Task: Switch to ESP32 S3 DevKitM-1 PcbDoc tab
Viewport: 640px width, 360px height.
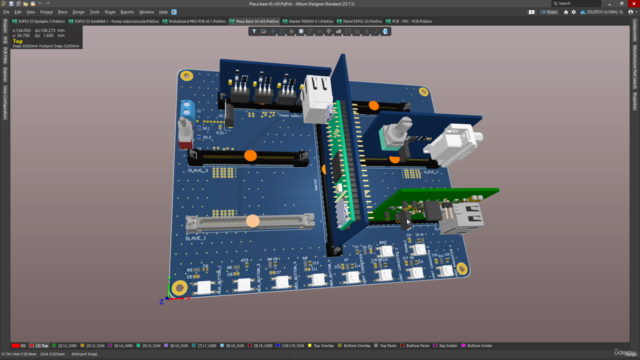Action: coord(114,21)
